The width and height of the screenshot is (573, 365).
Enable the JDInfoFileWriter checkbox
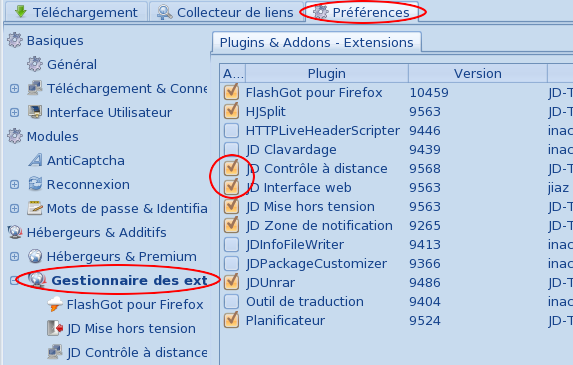pyautogui.click(x=231, y=244)
